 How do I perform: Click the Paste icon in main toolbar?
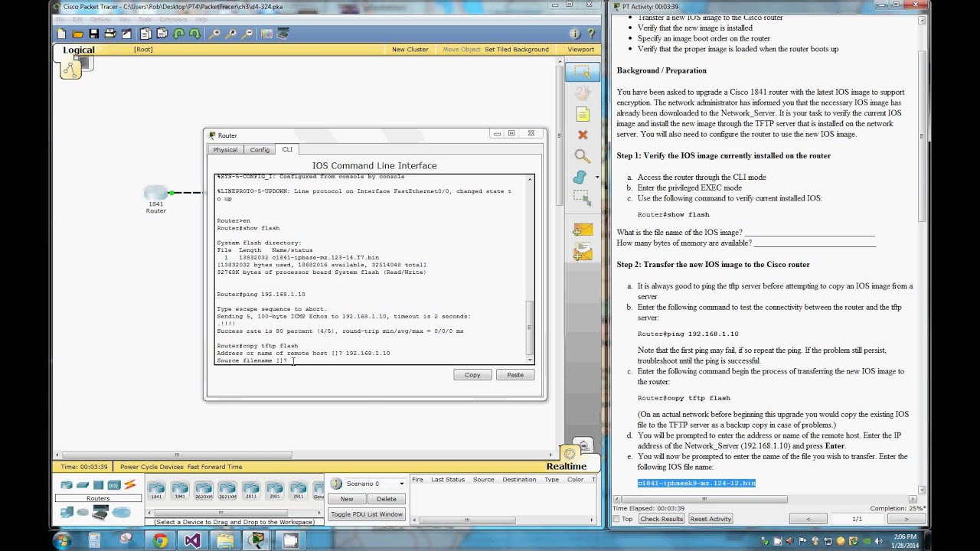click(x=162, y=34)
